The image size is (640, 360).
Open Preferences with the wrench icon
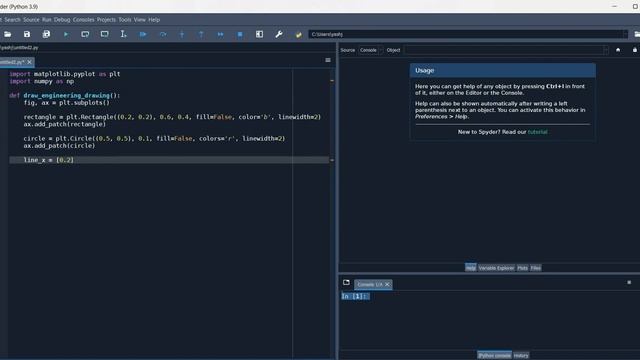pyautogui.click(x=279, y=34)
